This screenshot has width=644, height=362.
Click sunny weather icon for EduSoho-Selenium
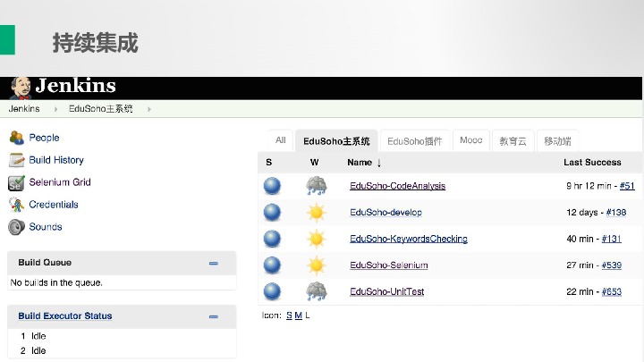point(317,265)
